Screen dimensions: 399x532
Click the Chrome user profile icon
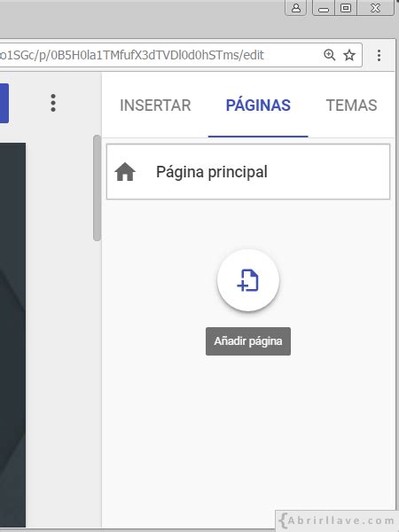296,8
